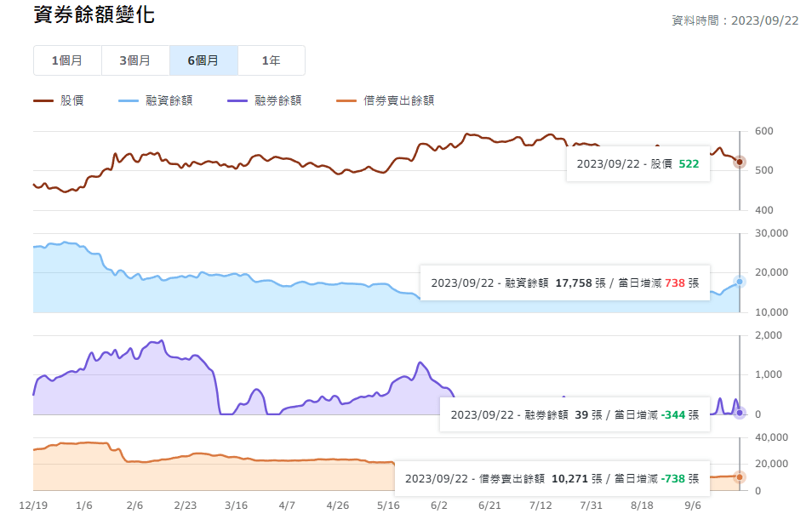Toggle the 借券賣出餘額 legend series
The image size is (812, 525).
tap(386, 100)
